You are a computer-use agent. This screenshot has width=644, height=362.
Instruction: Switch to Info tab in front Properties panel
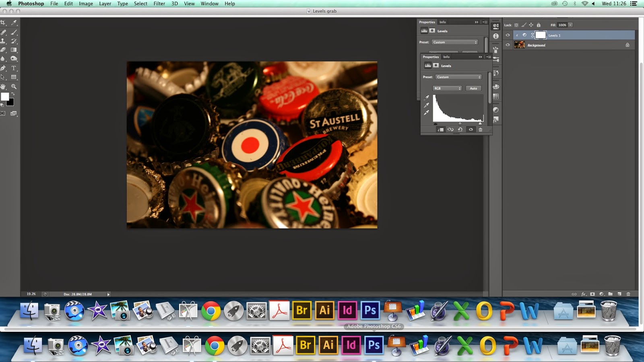coord(446,57)
